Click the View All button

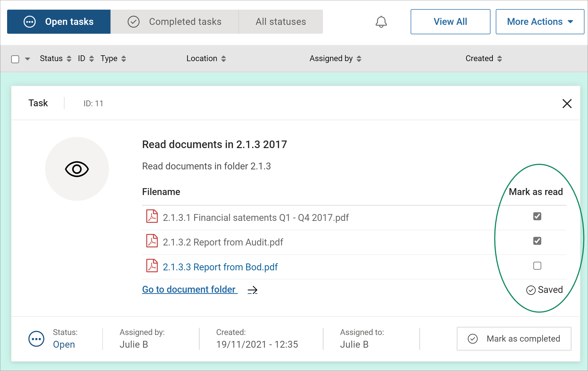pyautogui.click(x=450, y=22)
